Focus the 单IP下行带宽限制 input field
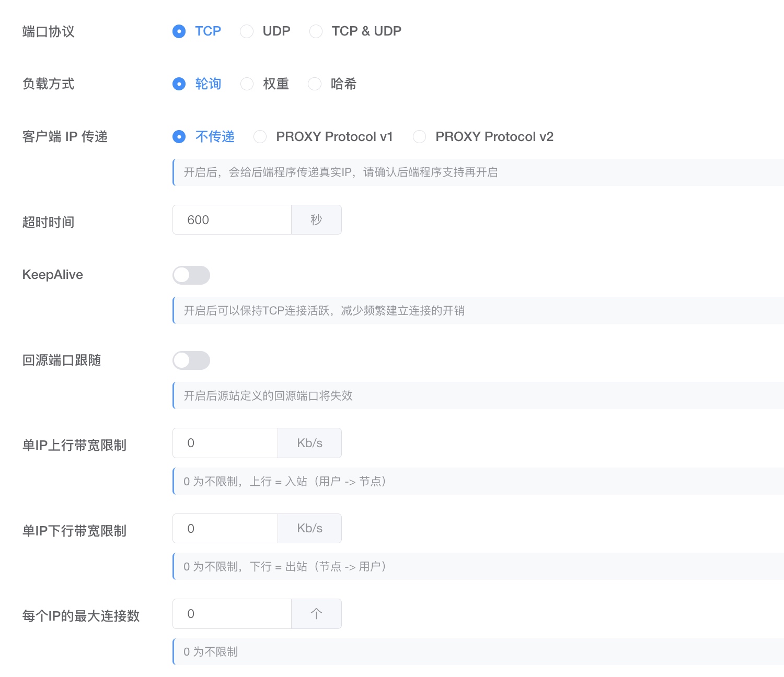The width and height of the screenshot is (784, 677). click(x=225, y=529)
